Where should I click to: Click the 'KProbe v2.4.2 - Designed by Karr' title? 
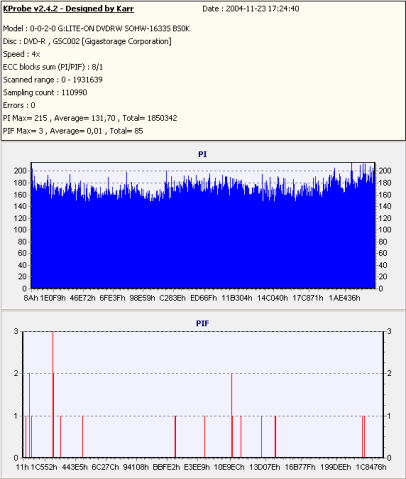68,9
